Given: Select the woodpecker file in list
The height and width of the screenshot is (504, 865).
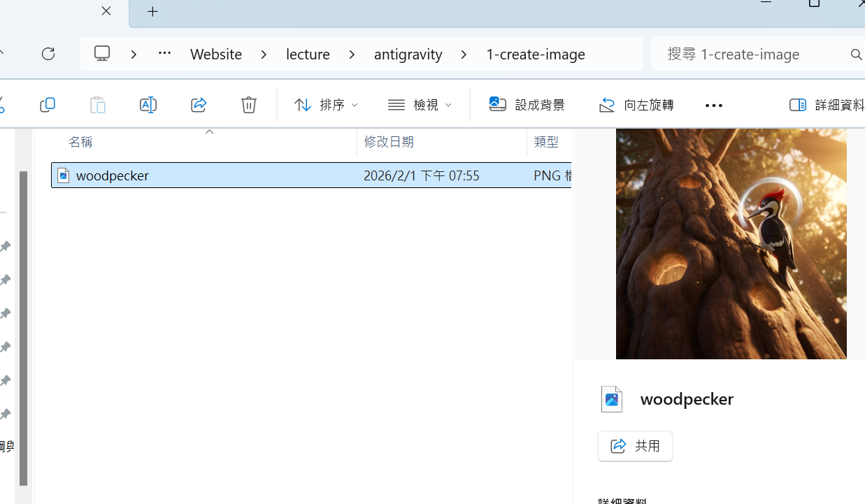Looking at the screenshot, I should [x=112, y=175].
